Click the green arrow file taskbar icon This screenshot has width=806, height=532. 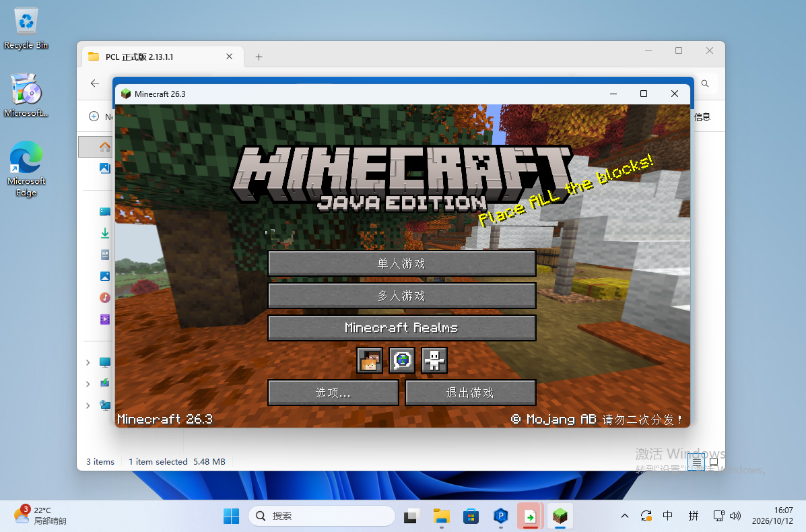point(530,516)
